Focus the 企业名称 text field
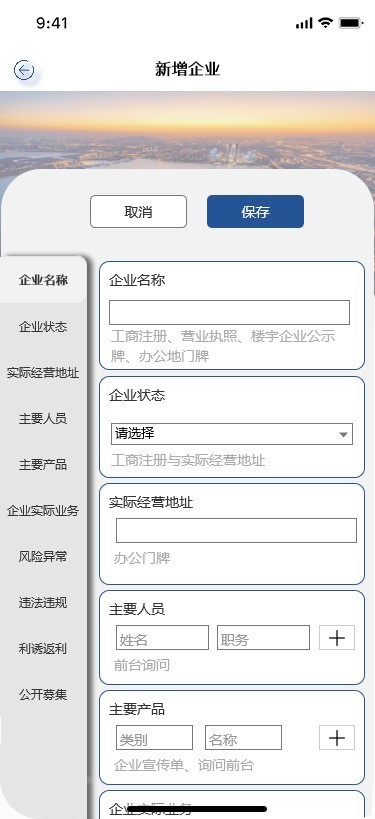 [229, 312]
